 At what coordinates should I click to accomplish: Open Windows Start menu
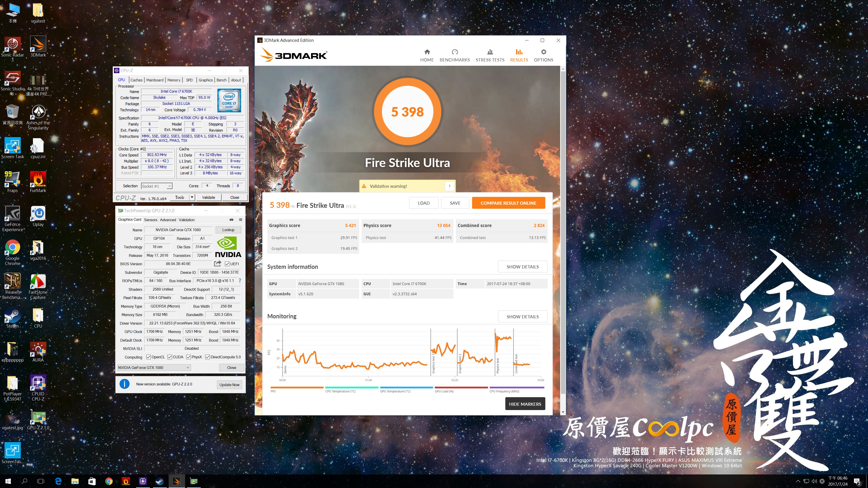[8, 481]
